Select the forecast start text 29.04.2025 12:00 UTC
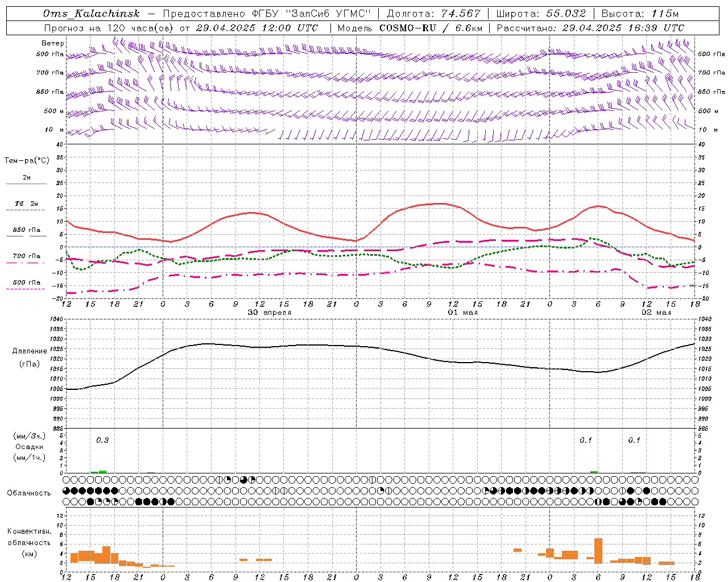This screenshot has height=582, width=728. coord(257,28)
